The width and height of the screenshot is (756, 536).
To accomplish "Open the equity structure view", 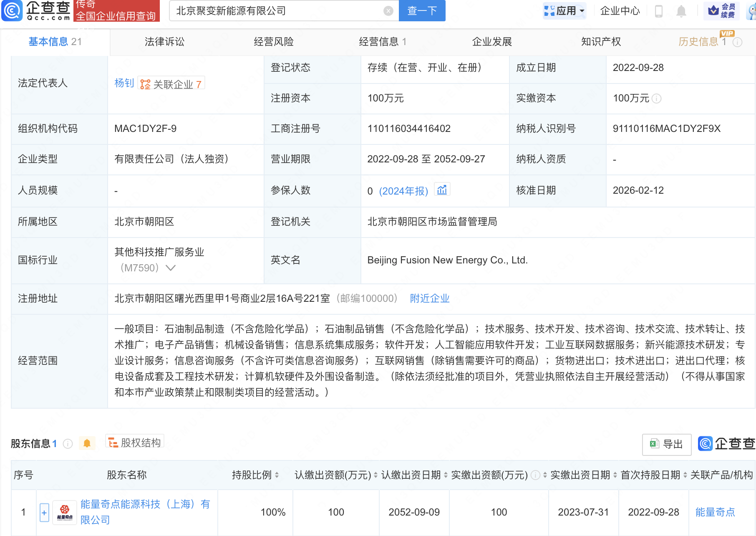I will click(x=135, y=442).
